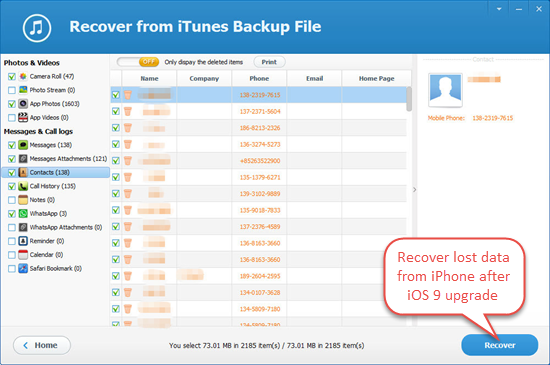Uncheck the App Photos checkbox
This screenshot has height=365, width=550.
[12, 104]
